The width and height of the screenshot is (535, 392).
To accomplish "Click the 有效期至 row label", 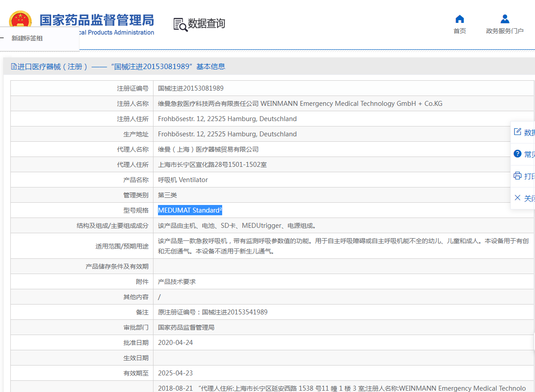I will (136, 373).
